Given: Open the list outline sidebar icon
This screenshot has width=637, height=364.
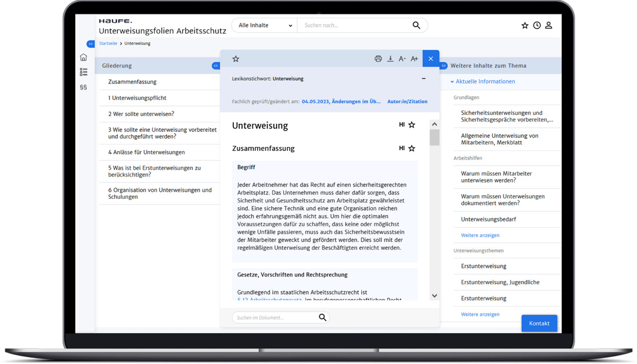Looking at the screenshot, I should [84, 72].
